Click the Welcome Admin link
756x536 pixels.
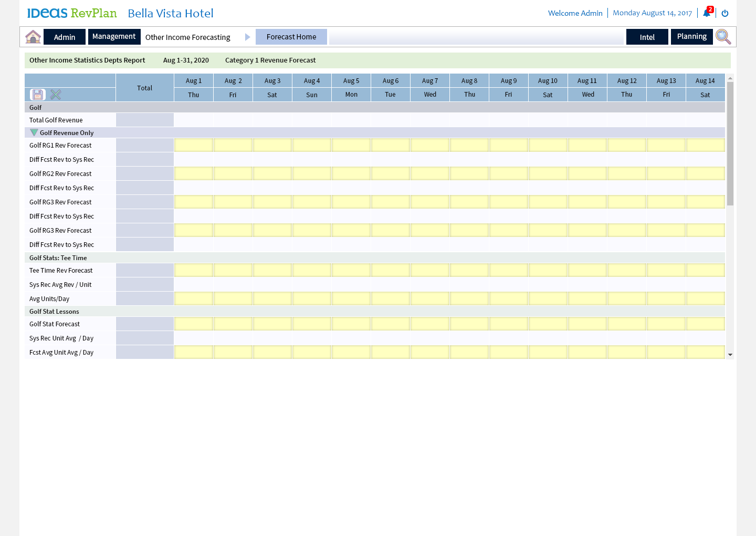point(575,13)
